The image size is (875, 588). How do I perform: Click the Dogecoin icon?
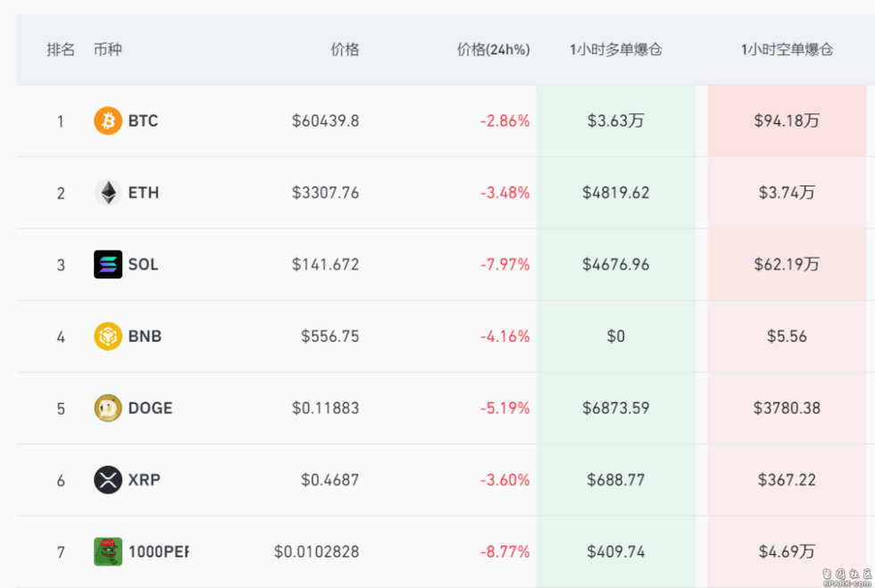tap(108, 408)
